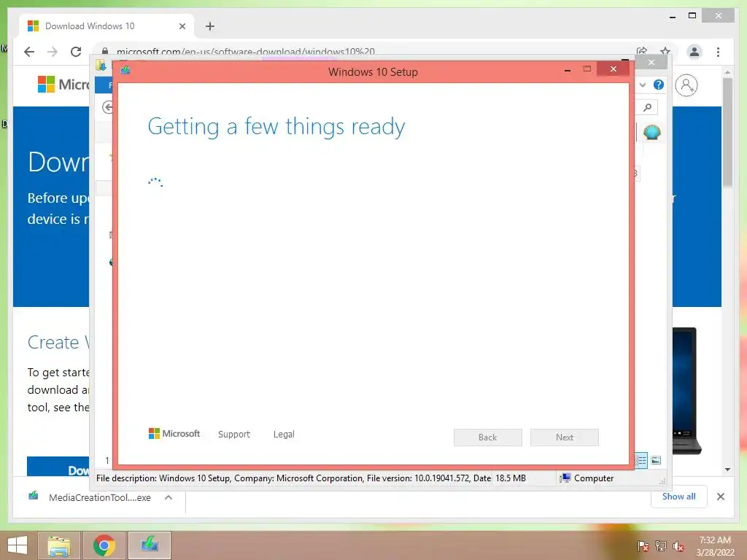Viewport: 747px width, 560px height.
Task: Open the Support link in the setup window
Action: 234,435
